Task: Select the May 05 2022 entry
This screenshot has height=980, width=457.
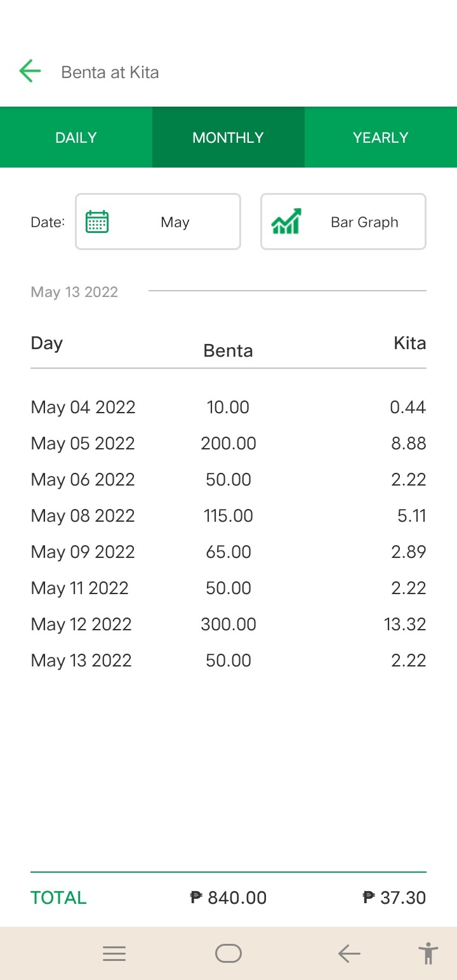Action: (228, 443)
